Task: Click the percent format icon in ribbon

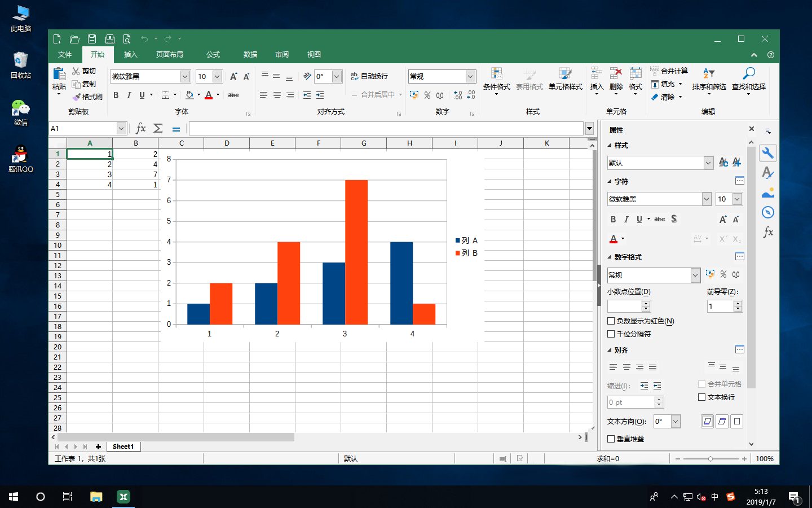Action: pos(427,95)
